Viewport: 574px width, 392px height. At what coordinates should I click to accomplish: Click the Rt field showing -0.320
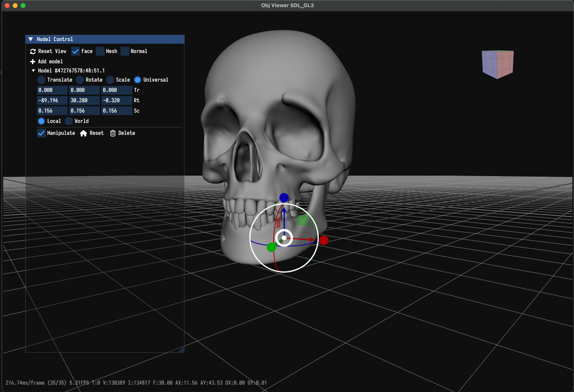[117, 100]
